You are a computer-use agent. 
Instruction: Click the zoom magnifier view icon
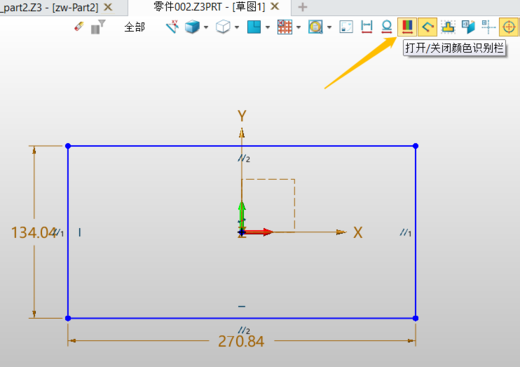[x=315, y=27]
